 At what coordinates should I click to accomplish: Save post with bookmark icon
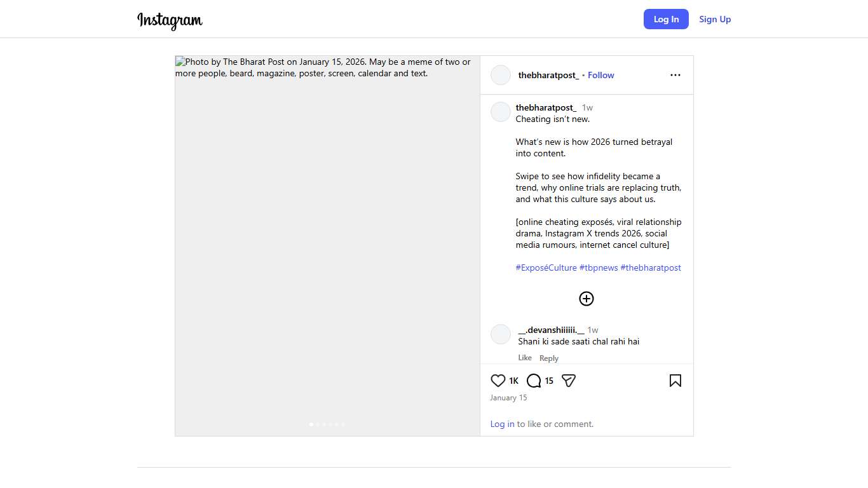675,381
